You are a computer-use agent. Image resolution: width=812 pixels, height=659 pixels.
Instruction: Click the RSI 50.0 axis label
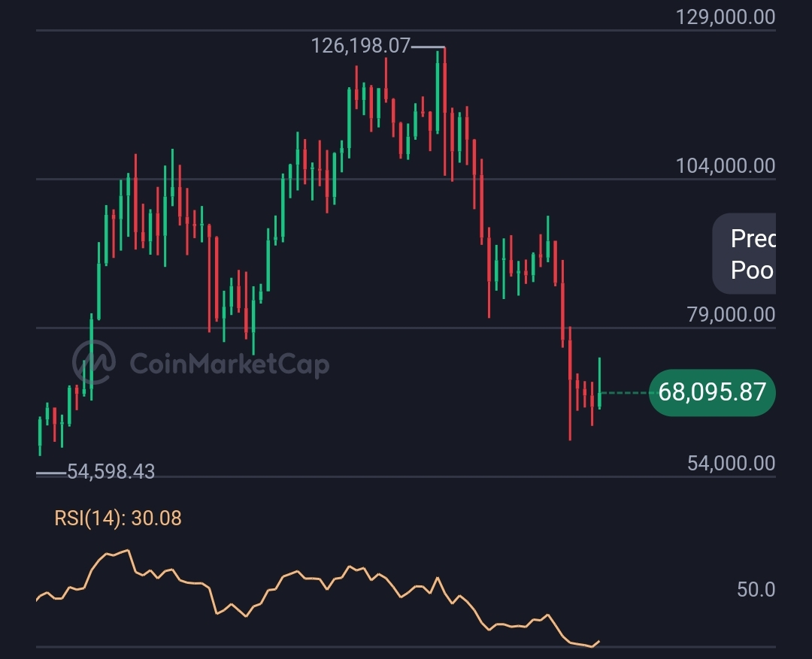[x=756, y=590]
